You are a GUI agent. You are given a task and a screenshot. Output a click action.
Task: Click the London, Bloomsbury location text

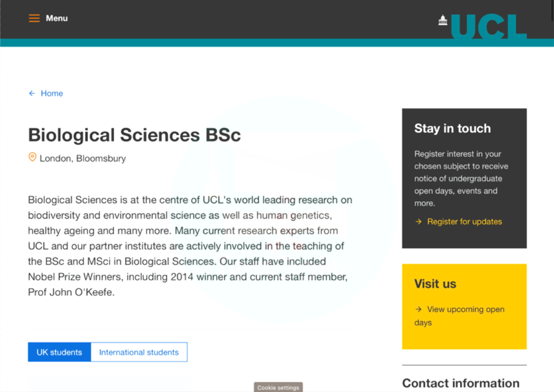coord(83,158)
